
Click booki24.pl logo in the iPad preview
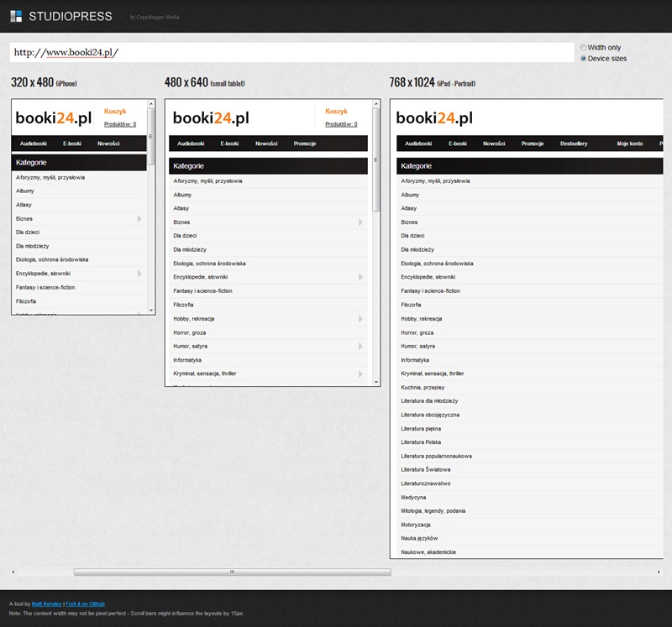(x=434, y=118)
